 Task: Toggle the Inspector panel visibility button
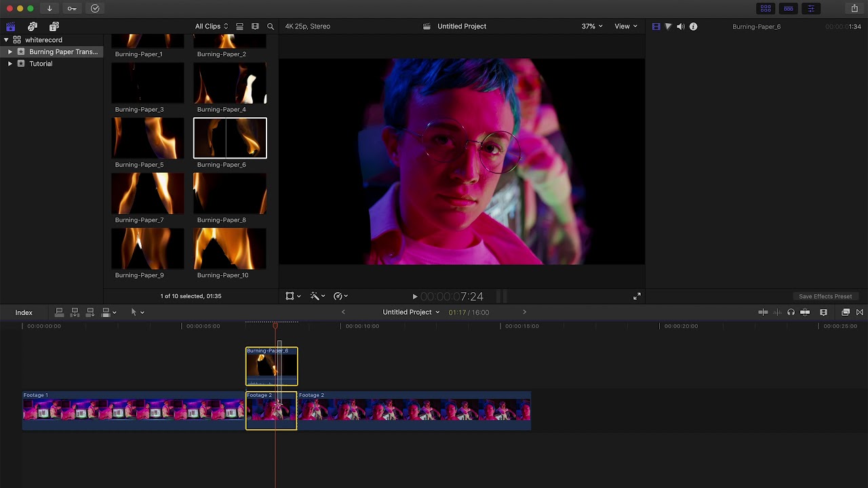click(x=811, y=9)
